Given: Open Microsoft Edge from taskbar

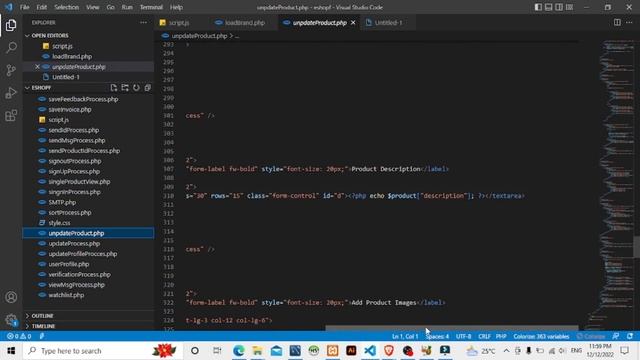Looking at the screenshot, I should point(239,351).
